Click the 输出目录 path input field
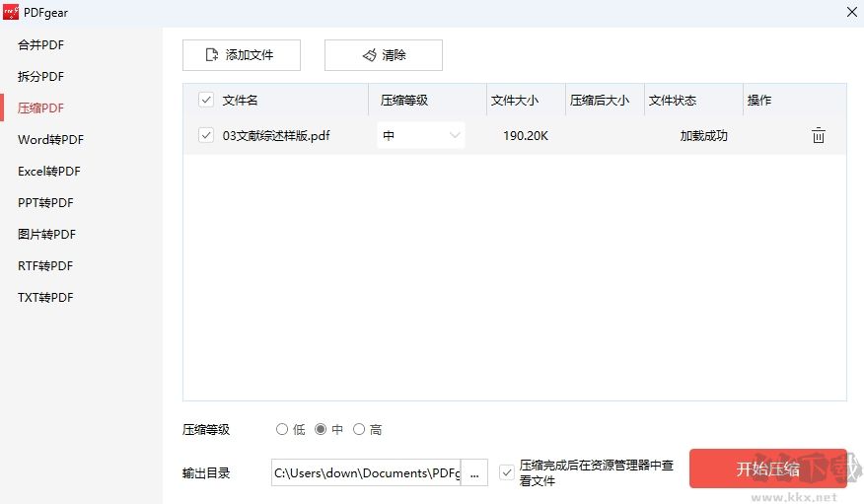864x504 pixels. coord(366,472)
